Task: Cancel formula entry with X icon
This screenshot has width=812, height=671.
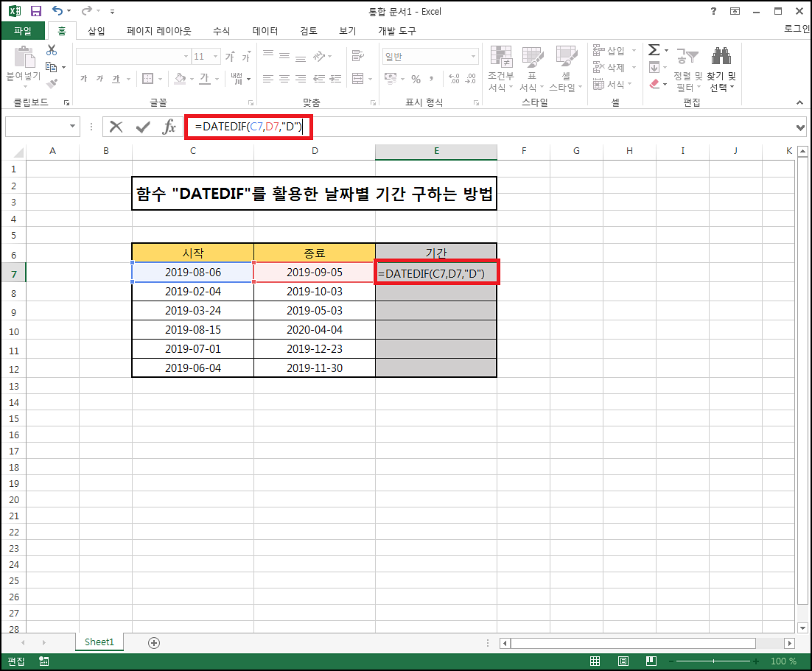Action: pos(116,127)
